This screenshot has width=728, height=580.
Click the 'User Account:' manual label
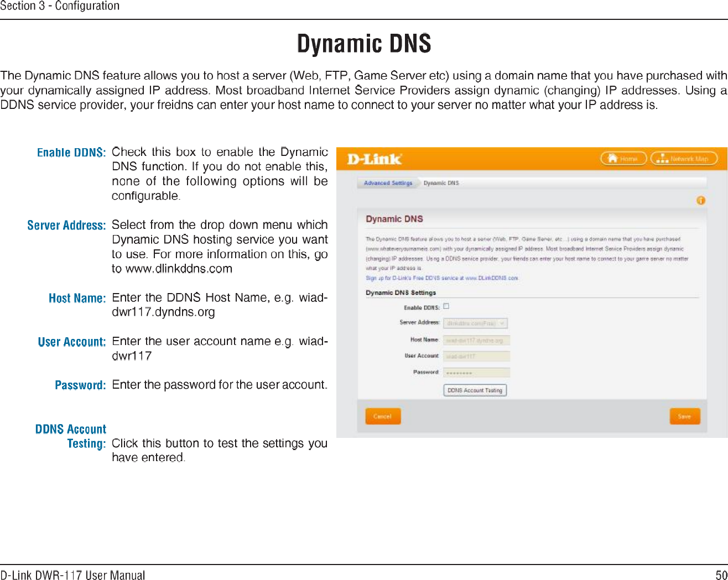pyautogui.click(x=72, y=342)
